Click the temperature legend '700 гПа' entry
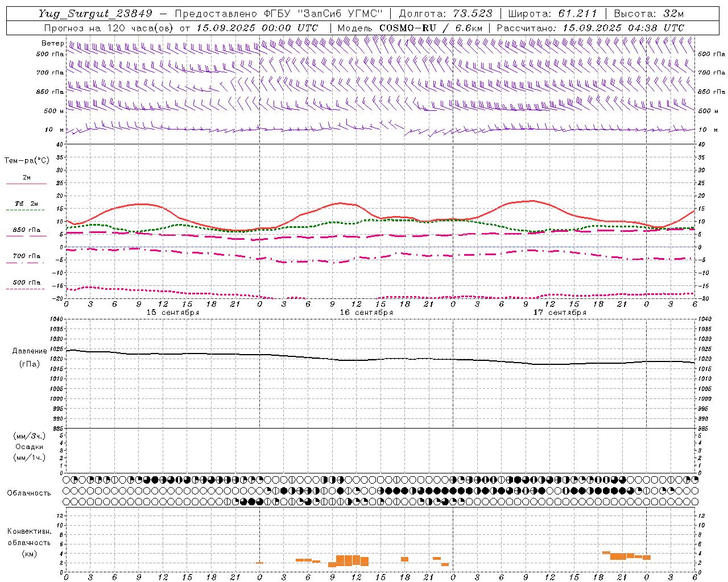This screenshot has width=728, height=582. (x=27, y=256)
